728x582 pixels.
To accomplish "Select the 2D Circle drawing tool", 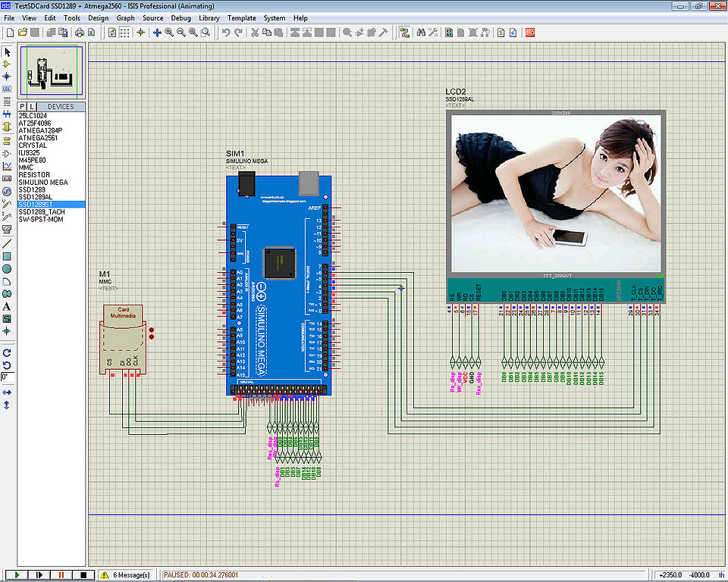I will [7, 269].
